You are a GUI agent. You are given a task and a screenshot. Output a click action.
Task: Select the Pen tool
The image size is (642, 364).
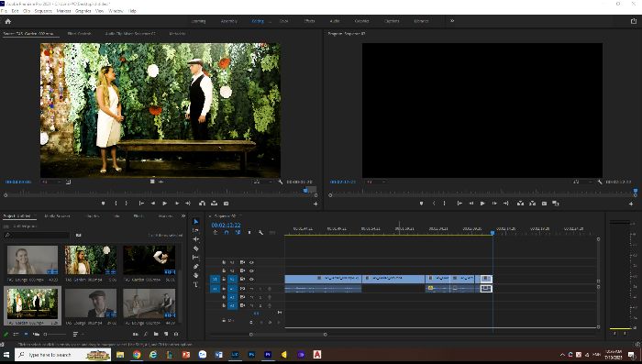tap(195, 267)
